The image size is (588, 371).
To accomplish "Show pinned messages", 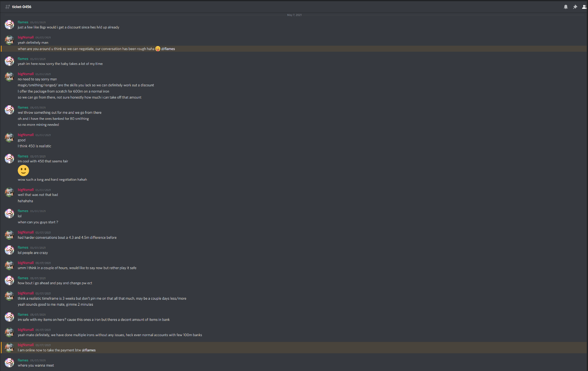I will [x=575, y=7].
